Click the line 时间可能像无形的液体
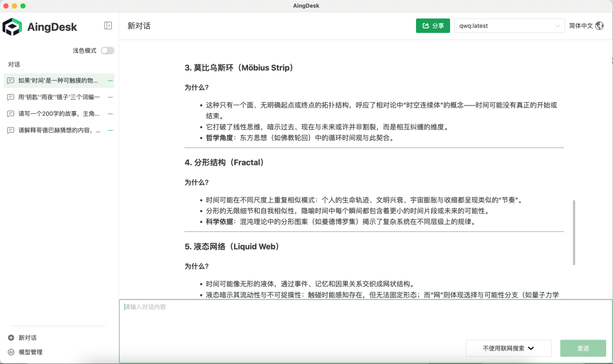This screenshot has height=364, width=613. pos(310,284)
